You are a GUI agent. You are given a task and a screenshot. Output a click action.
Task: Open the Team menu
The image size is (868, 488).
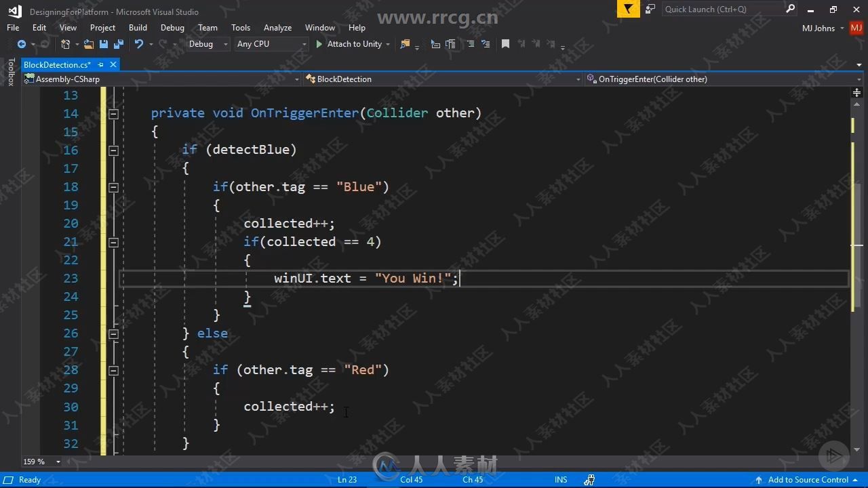coord(208,28)
